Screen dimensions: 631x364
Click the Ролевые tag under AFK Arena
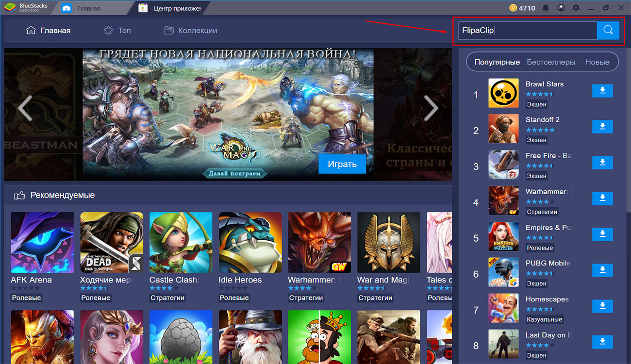click(27, 298)
